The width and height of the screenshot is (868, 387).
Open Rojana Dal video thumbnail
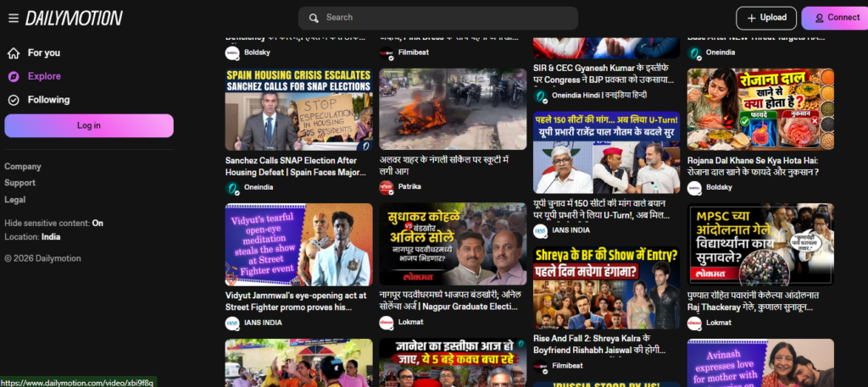[x=760, y=109]
